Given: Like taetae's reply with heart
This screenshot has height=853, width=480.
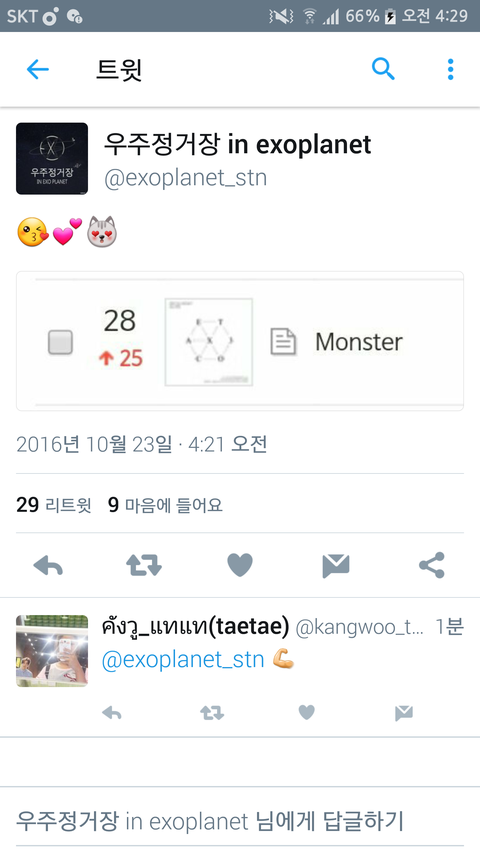Looking at the screenshot, I should point(307,712).
